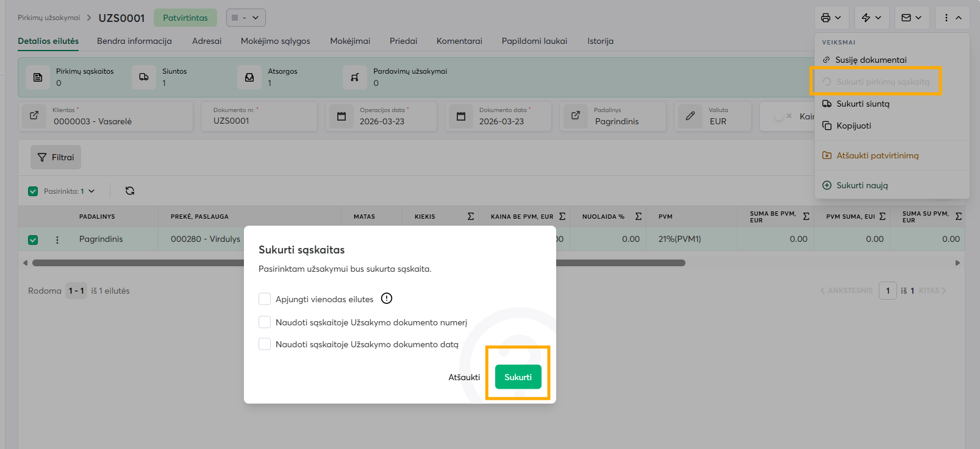Viewport: 980px width, 449px height.
Task: Click the pencil icon next to Valiuta
Action: click(690, 116)
